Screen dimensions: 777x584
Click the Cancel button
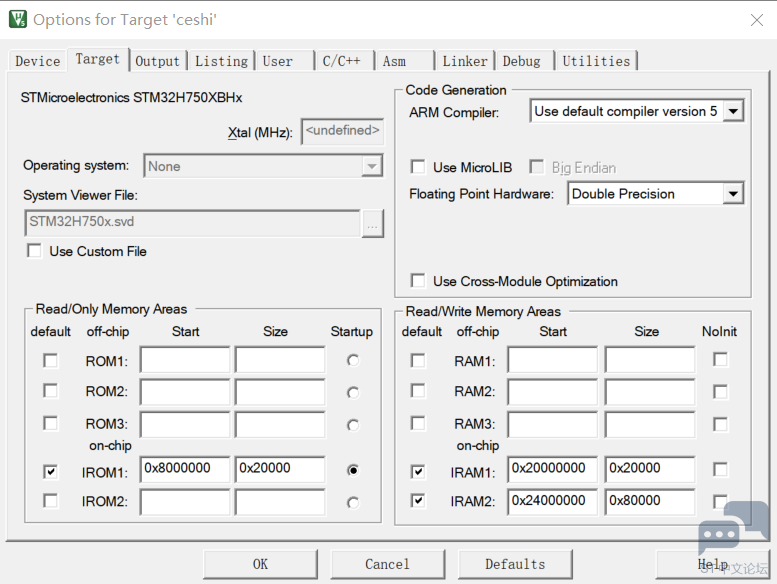[x=388, y=564]
